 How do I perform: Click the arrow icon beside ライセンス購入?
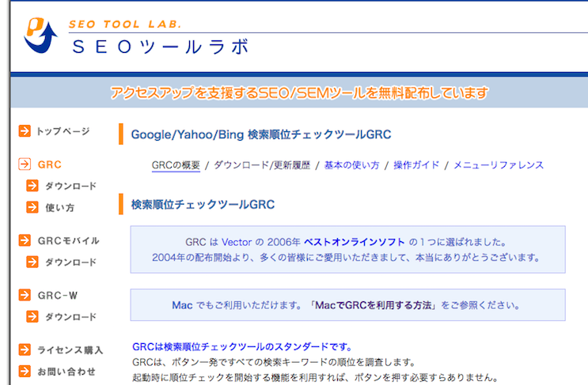coord(25,349)
